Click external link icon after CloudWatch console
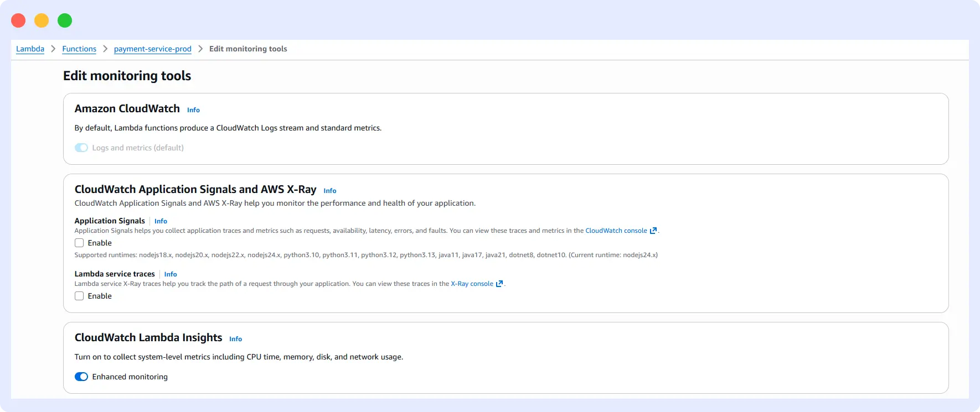Image resolution: width=980 pixels, height=412 pixels. click(653, 231)
